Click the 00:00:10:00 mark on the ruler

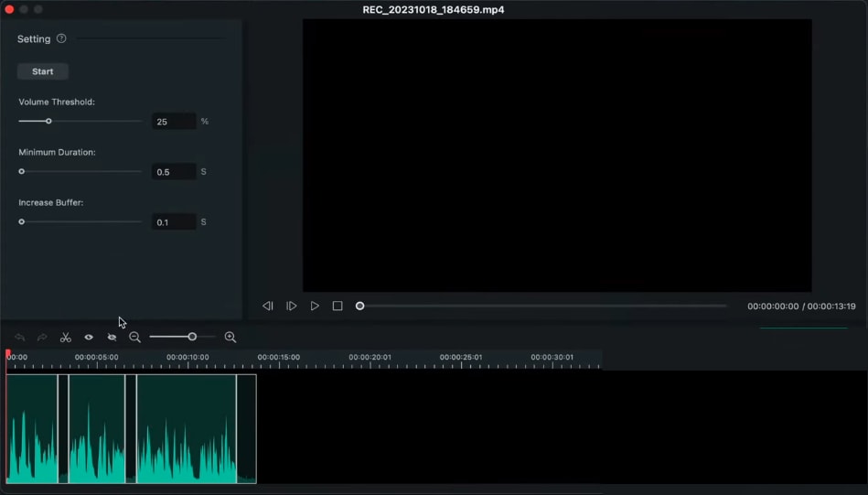point(188,357)
